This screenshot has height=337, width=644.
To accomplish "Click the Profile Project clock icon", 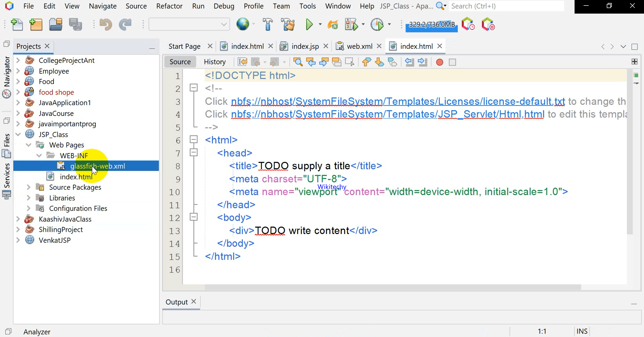I will 377,25.
